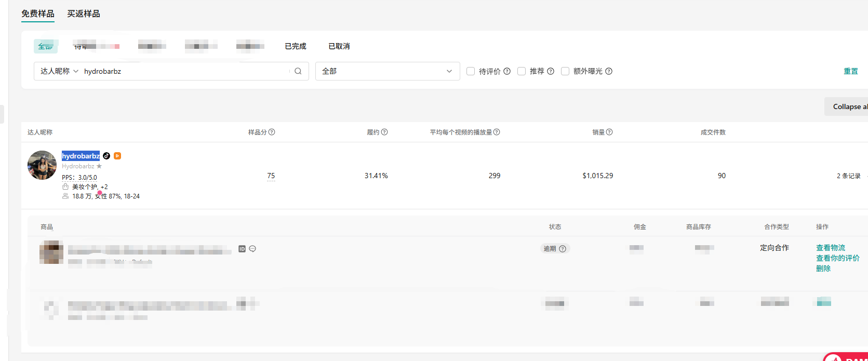
Task: Click help icon next to 履约
Action: tap(384, 132)
